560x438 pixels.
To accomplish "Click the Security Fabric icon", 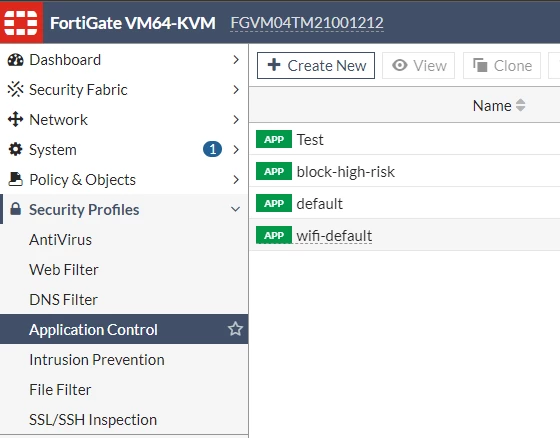I will click(x=15, y=90).
